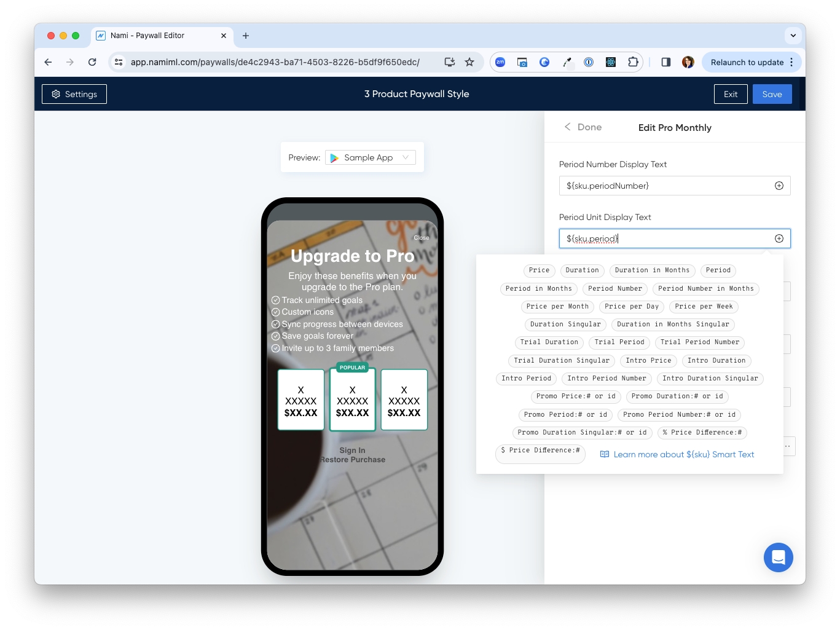Click the POPULAR middle product card in preview
This screenshot has height=630, width=840.
click(353, 398)
